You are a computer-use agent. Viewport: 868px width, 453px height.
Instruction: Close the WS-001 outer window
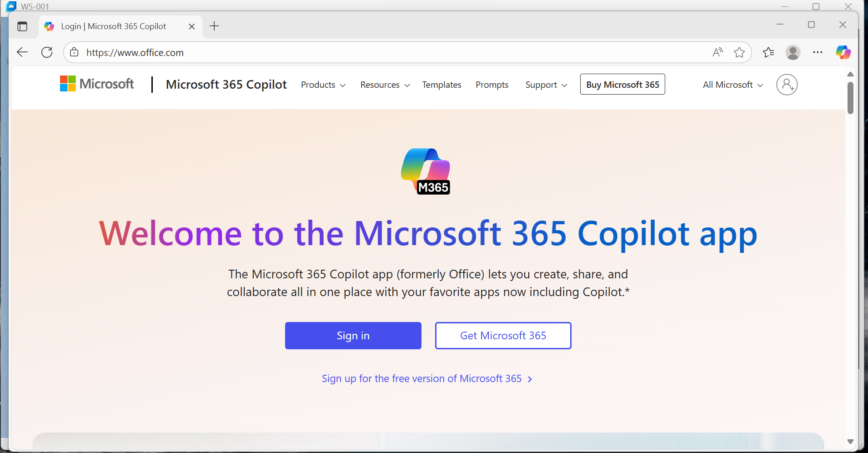[848, 6]
